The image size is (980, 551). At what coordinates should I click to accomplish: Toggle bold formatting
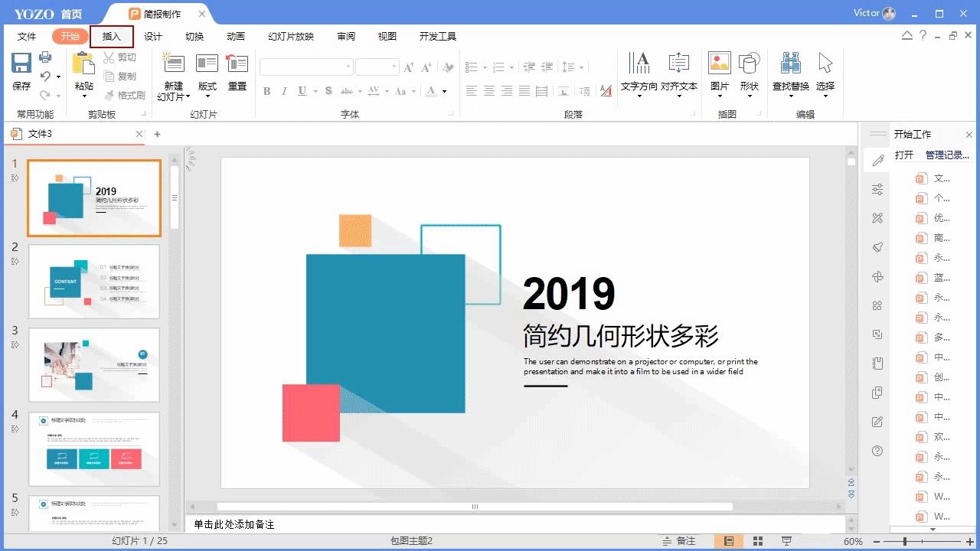click(x=266, y=90)
